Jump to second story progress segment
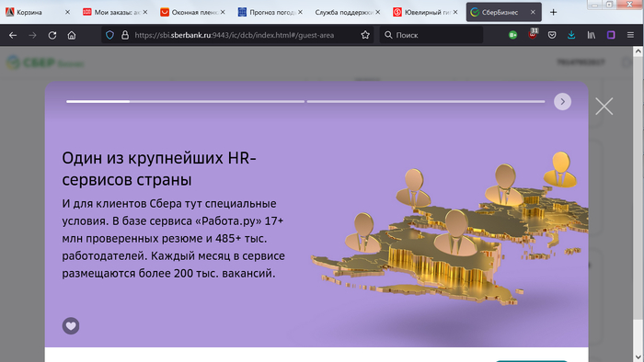Image resolution: width=644 pixels, height=362 pixels. point(425,101)
